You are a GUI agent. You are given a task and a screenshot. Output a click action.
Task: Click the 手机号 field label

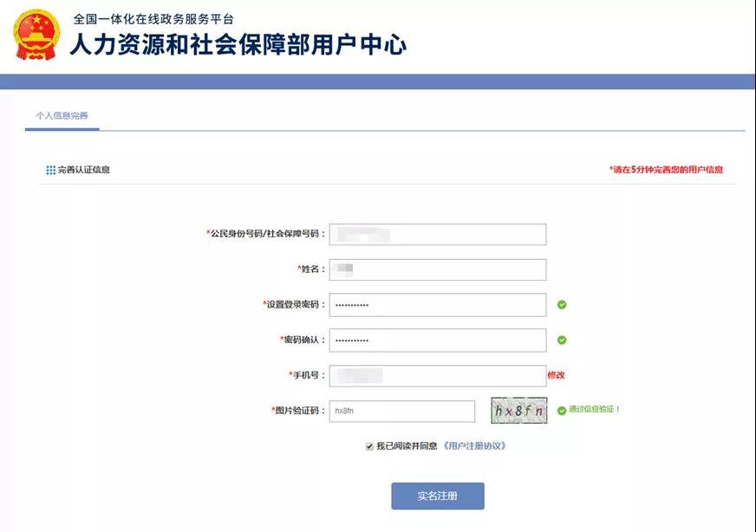click(307, 375)
